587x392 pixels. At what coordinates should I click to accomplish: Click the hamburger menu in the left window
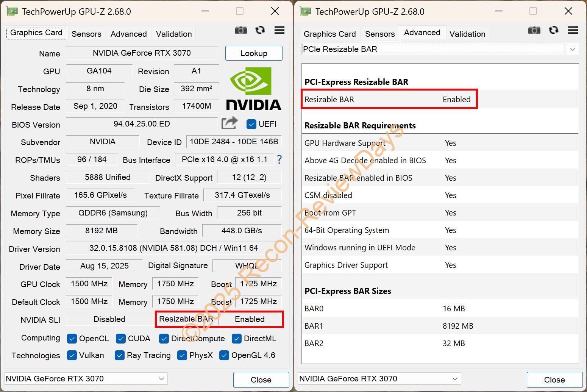coord(279,30)
